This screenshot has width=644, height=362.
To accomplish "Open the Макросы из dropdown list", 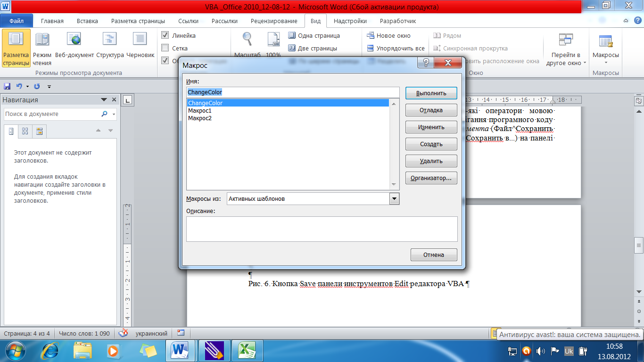I will pyautogui.click(x=395, y=199).
